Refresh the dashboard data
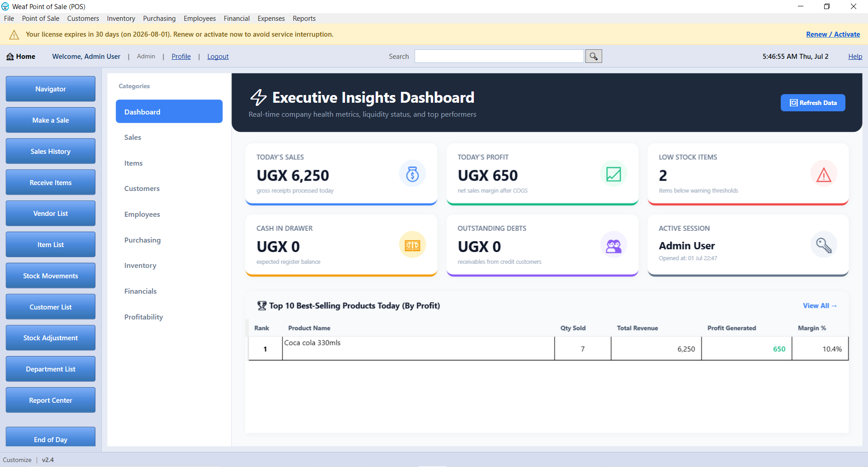This screenshot has height=467, width=868. tap(813, 103)
